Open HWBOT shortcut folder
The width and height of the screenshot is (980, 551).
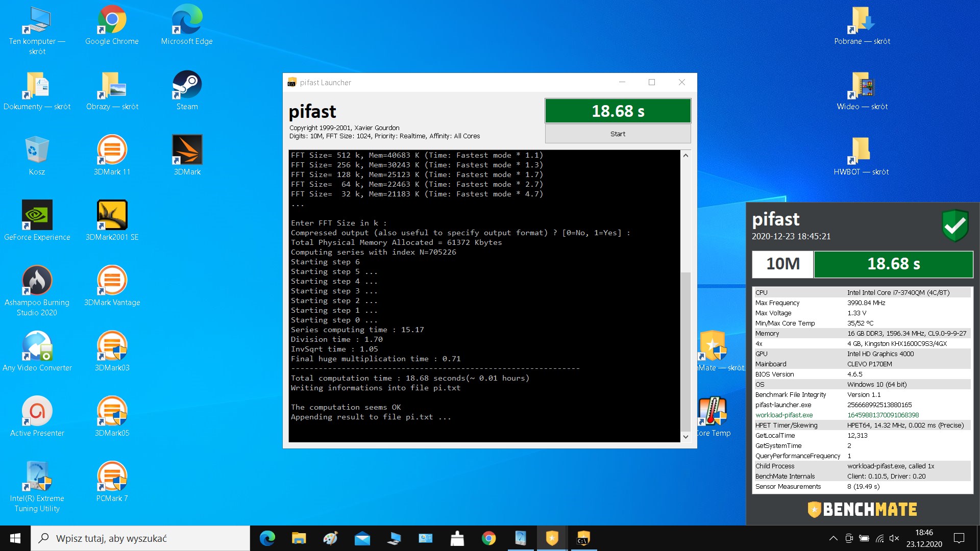[x=862, y=156]
